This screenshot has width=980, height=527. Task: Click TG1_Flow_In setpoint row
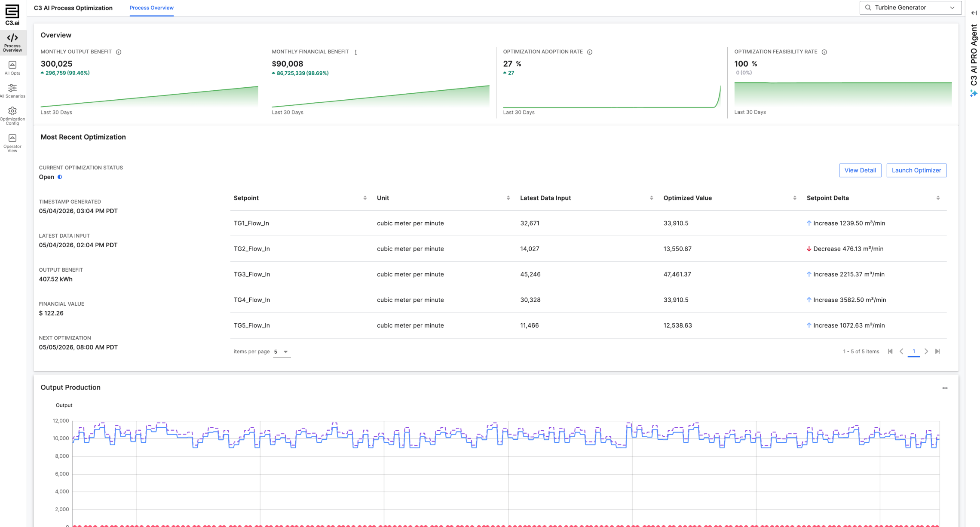(x=588, y=223)
